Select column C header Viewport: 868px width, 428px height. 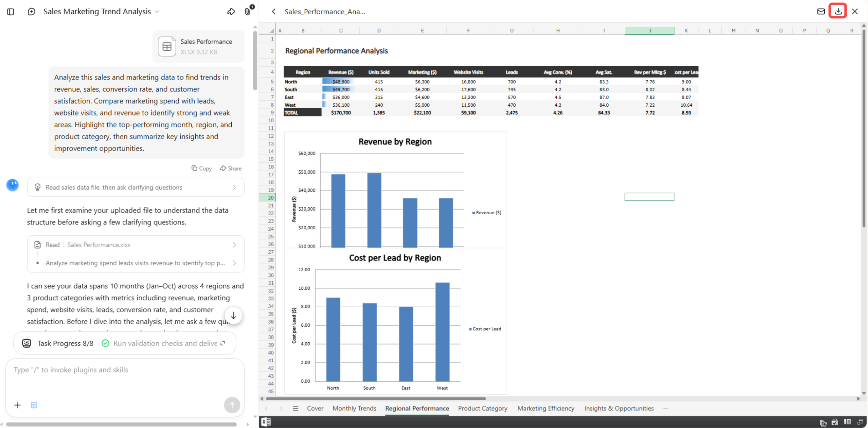click(341, 31)
